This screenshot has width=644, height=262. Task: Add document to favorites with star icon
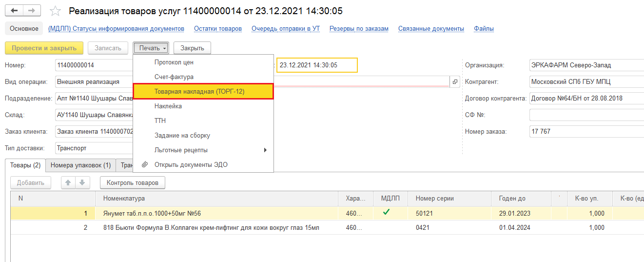coord(56,11)
